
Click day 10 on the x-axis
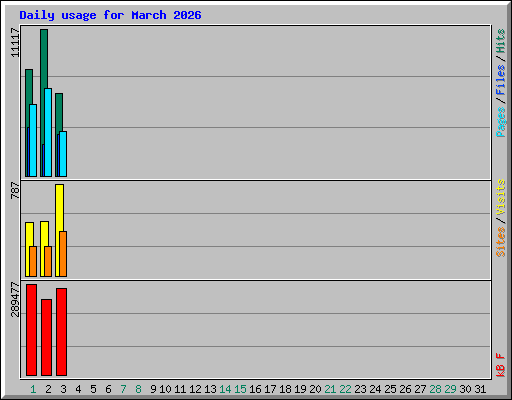pos(165,389)
